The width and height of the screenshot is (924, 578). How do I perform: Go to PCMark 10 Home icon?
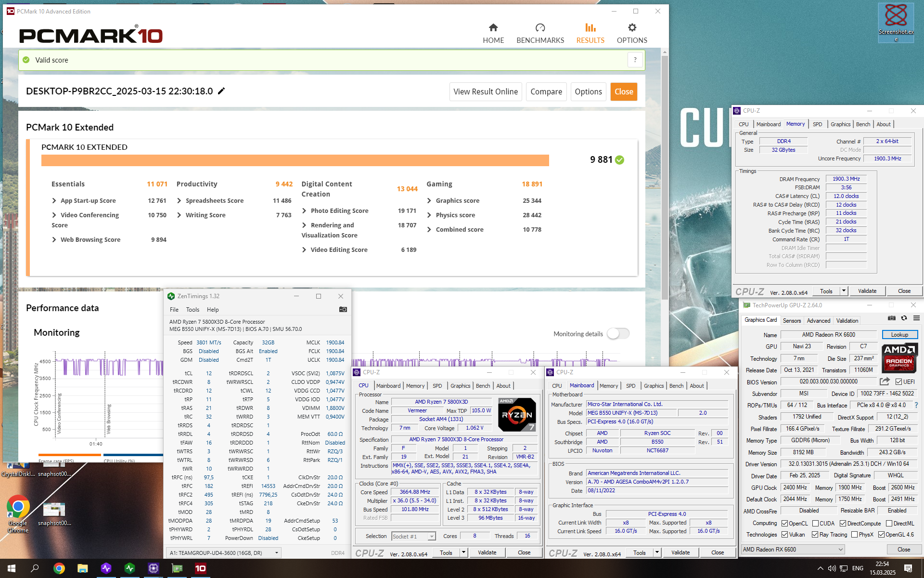click(493, 27)
